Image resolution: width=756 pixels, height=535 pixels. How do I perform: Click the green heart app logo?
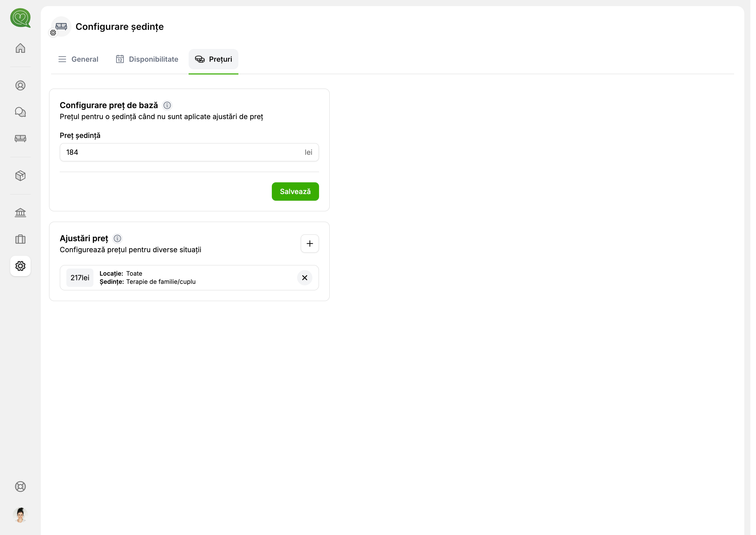(x=20, y=18)
